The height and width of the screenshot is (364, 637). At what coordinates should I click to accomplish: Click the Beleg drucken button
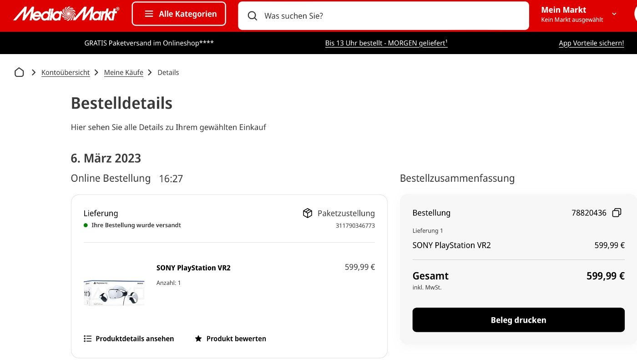coord(519,320)
